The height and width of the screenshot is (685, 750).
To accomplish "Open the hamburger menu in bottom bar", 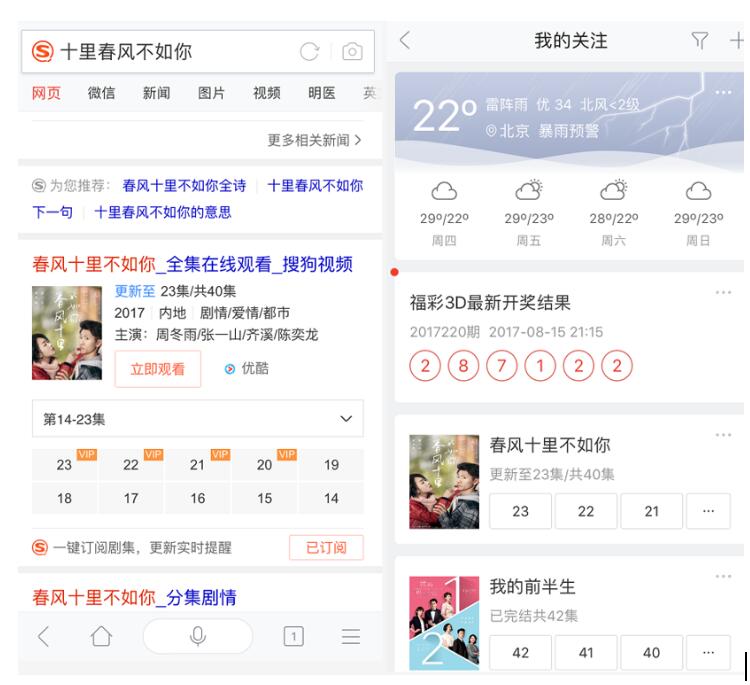I will [x=351, y=636].
